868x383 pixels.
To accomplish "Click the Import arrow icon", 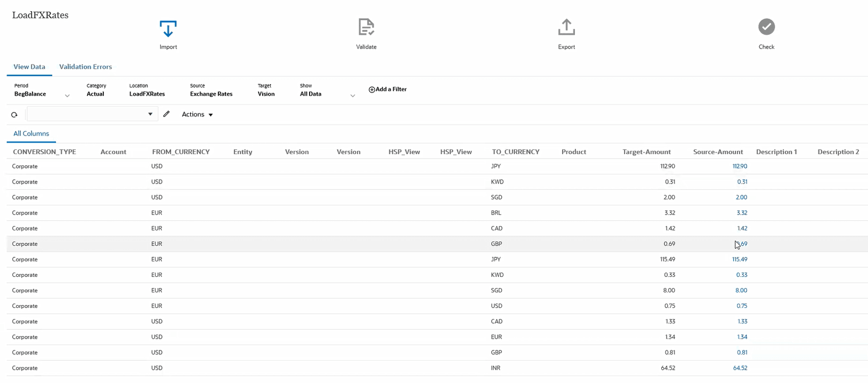I will (x=168, y=28).
